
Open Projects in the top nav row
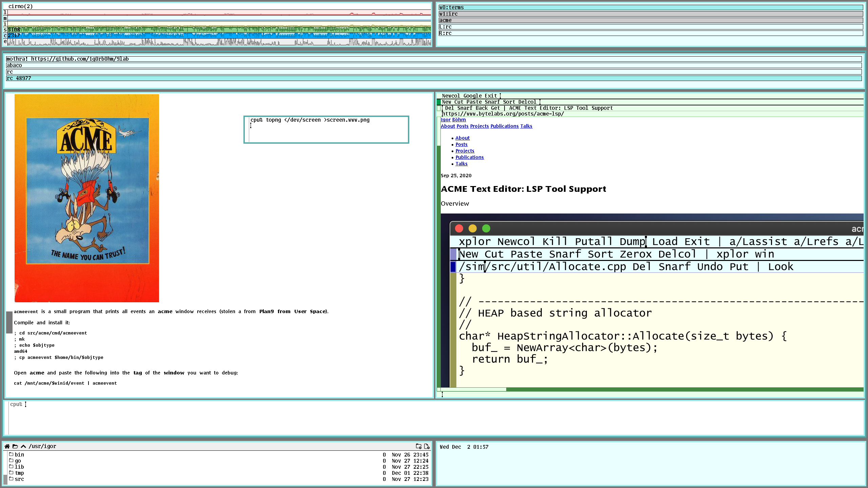(479, 126)
